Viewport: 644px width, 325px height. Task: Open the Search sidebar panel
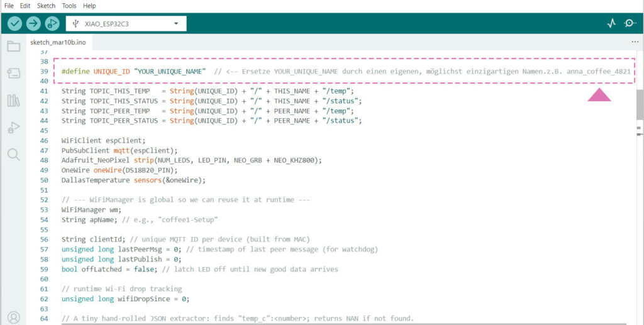click(13, 155)
